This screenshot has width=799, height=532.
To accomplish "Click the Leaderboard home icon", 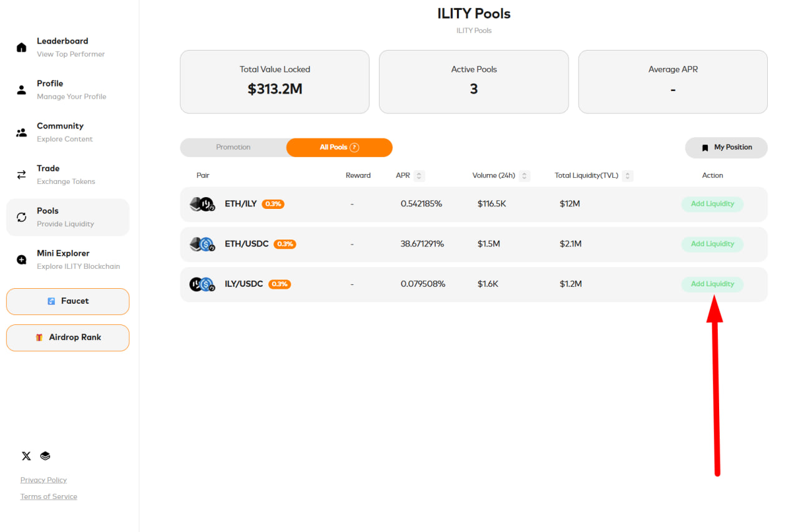I will (x=21, y=47).
